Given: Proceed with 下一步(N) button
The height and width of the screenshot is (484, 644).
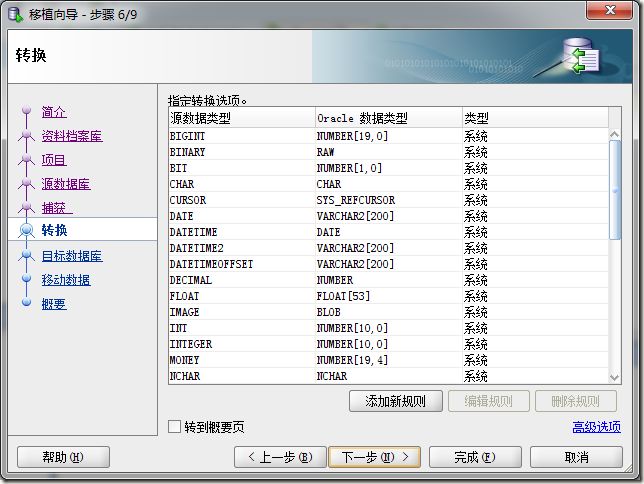Looking at the screenshot, I should tap(375, 457).
